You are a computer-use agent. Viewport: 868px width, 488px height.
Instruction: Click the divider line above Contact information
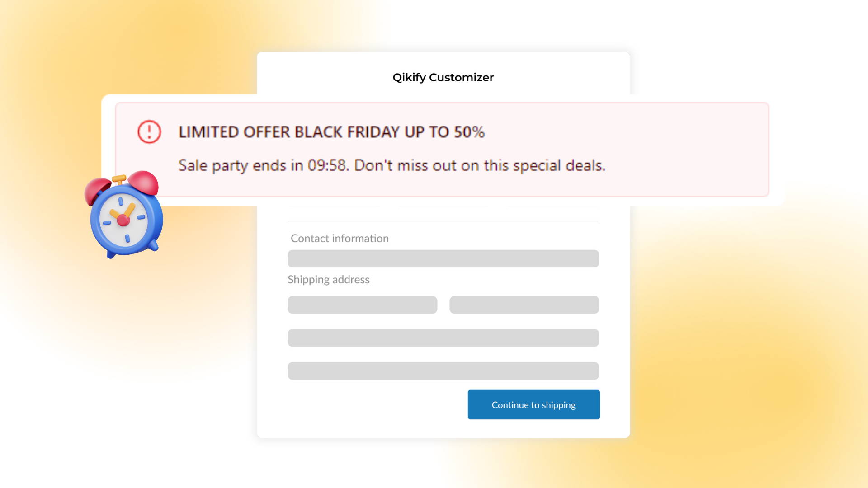pyautogui.click(x=443, y=221)
